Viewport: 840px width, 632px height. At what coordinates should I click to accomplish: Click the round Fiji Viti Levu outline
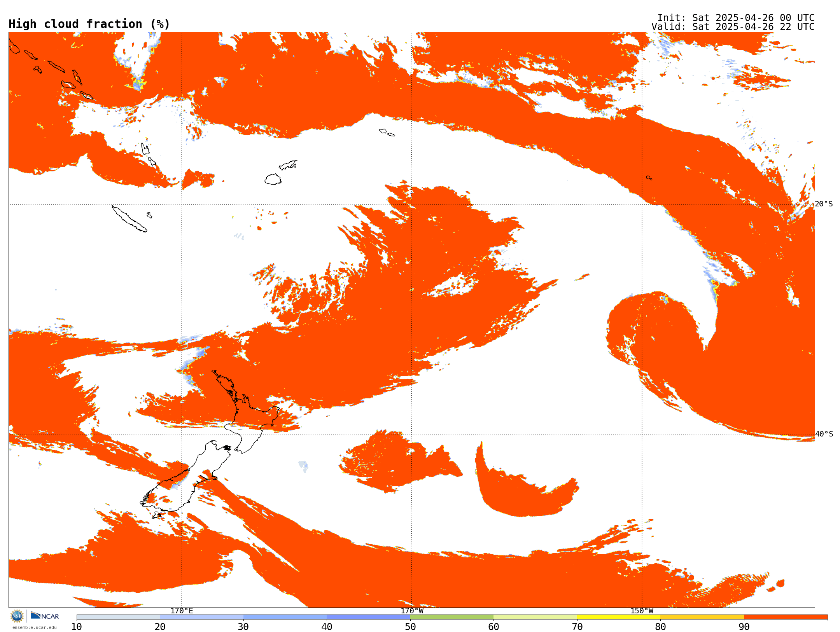pos(273,179)
